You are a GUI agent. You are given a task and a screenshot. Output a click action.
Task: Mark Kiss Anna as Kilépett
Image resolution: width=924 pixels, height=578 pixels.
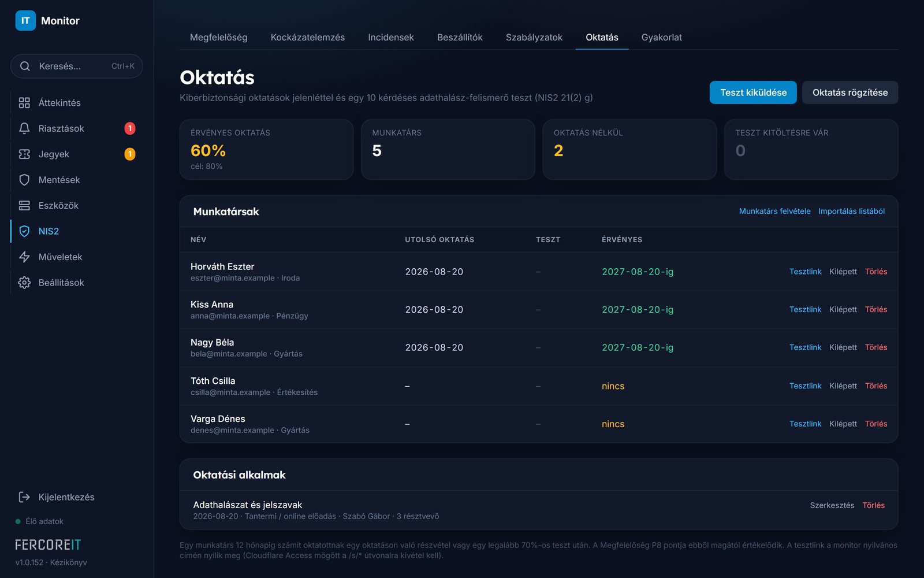coord(843,310)
